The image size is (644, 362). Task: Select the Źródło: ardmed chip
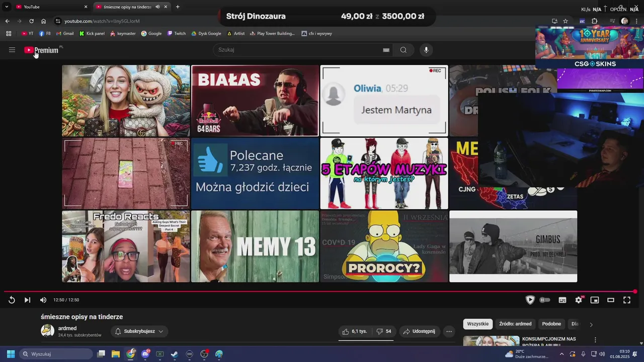tap(515, 324)
